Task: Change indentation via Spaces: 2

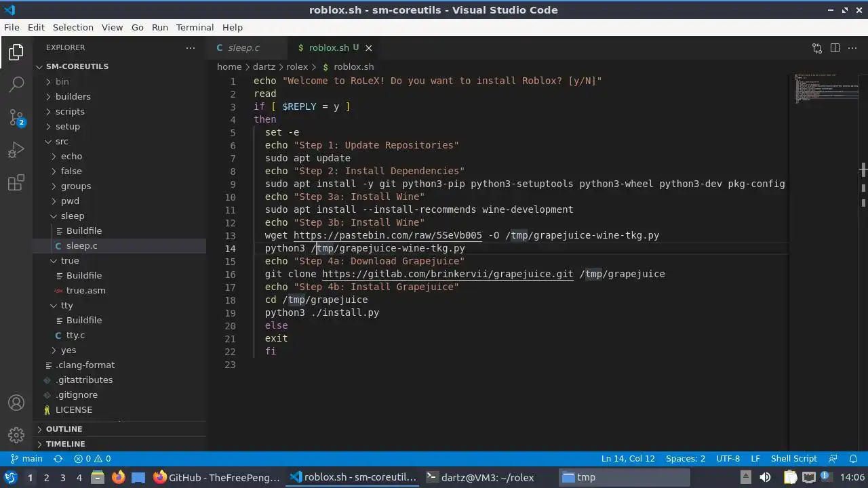Action: [x=685, y=459]
